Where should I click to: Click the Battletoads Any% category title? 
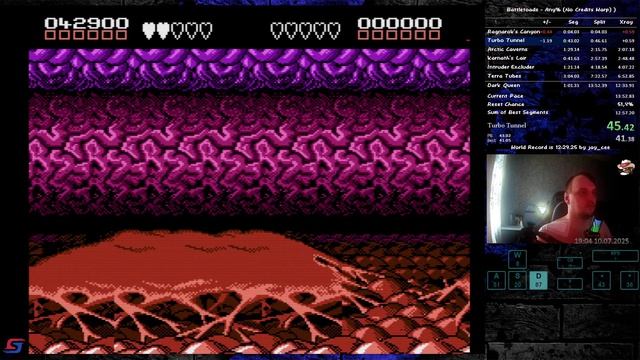click(561, 9)
